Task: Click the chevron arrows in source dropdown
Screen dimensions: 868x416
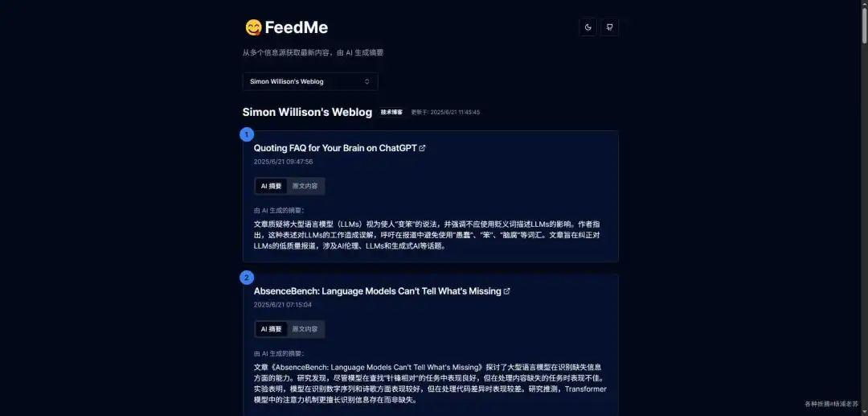Action: pyautogui.click(x=366, y=81)
